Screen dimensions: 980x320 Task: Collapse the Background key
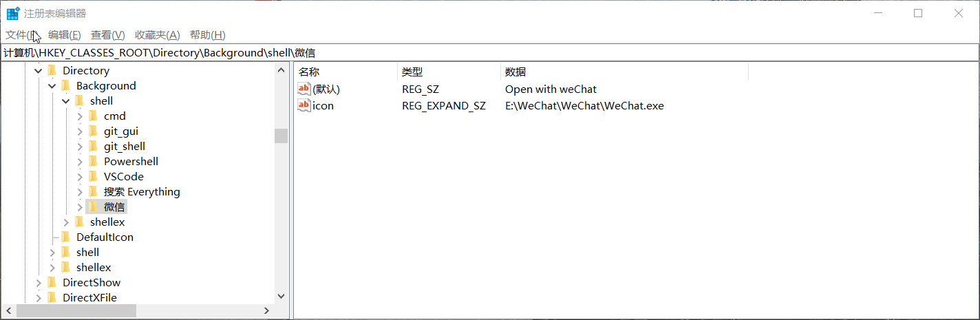(52, 85)
